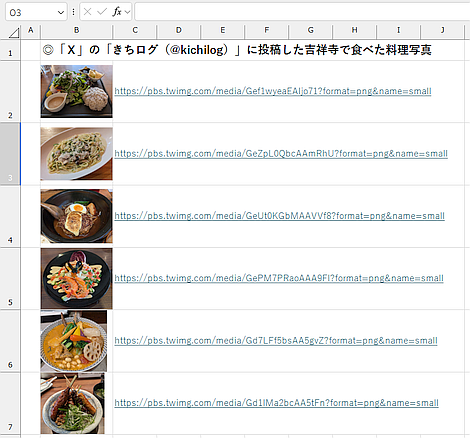Image resolution: width=470 pixels, height=438 pixels.
Task: Click the Select All corner triangle
Action: click(x=14, y=33)
